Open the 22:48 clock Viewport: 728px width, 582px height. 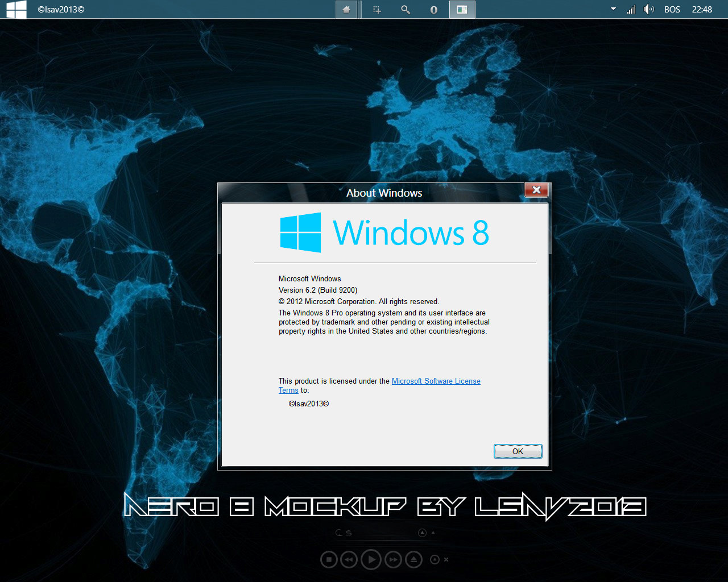(x=702, y=10)
